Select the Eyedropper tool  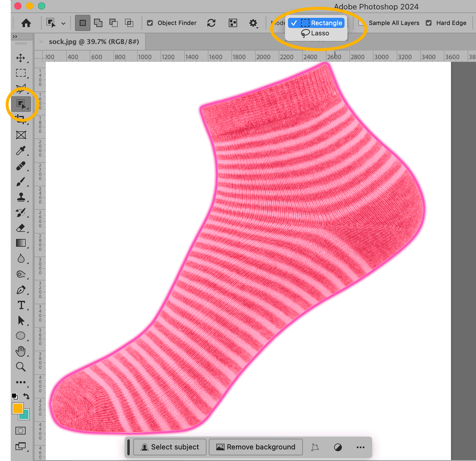(x=21, y=151)
